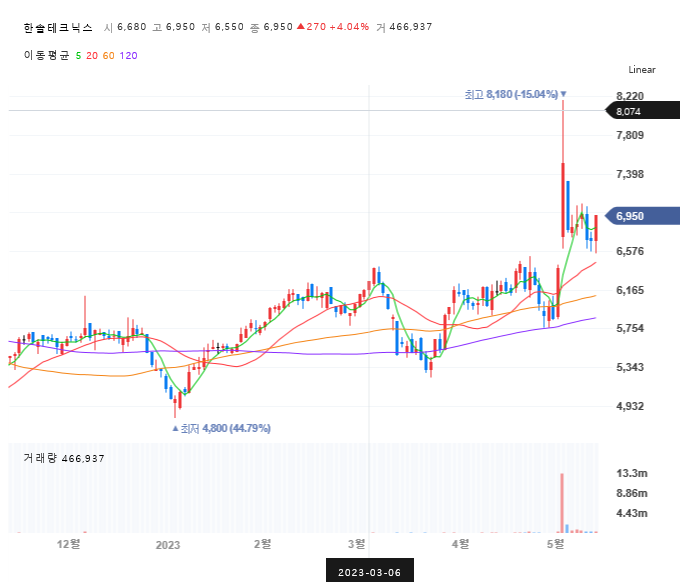The image size is (680, 582).
Task: Click the 이동평균 indicator title
Action: (x=46, y=55)
